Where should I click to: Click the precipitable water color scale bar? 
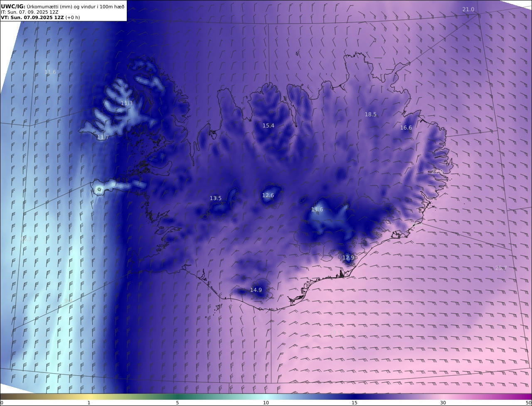coord(266,396)
